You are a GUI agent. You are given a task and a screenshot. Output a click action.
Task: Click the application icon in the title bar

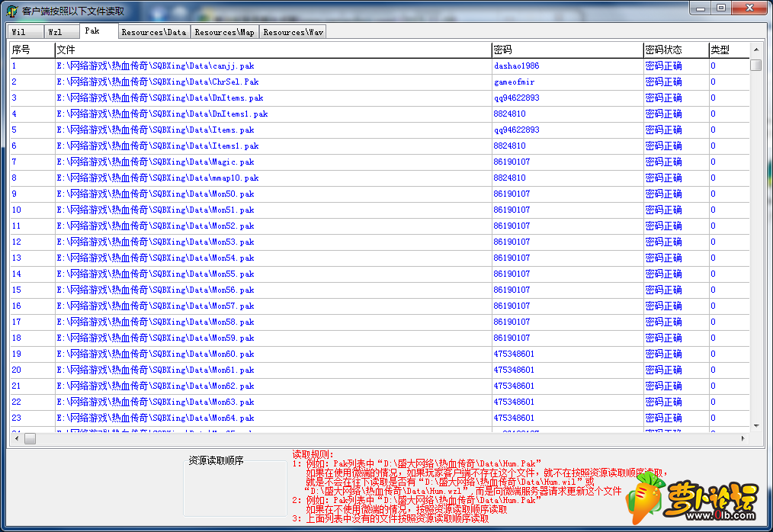pos(12,11)
